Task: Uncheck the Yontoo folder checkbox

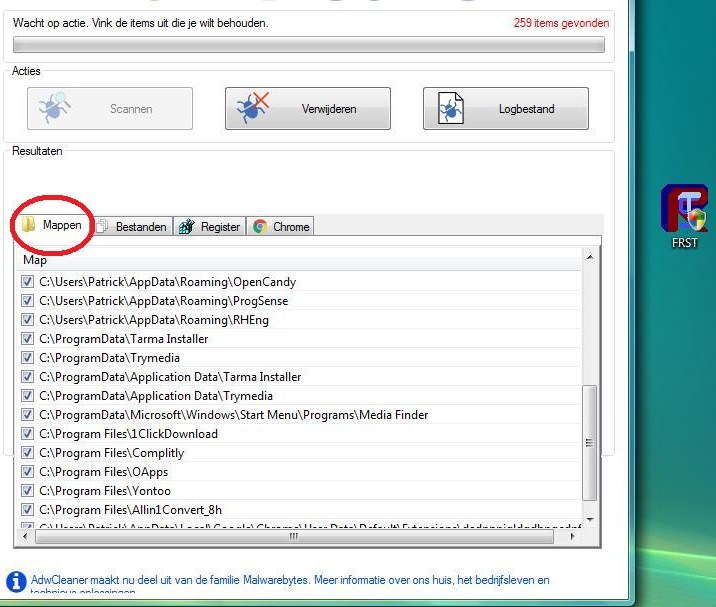Action: 27,490
